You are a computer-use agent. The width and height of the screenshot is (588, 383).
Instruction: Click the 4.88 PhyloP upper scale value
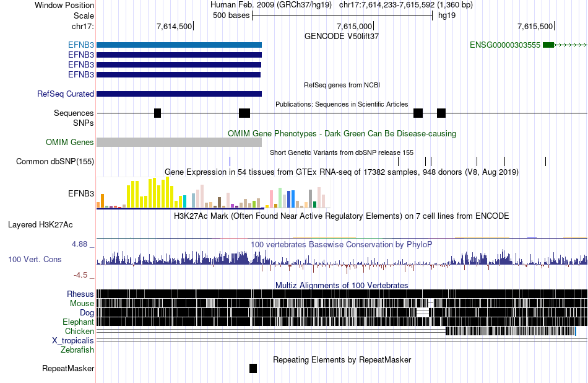(79, 244)
